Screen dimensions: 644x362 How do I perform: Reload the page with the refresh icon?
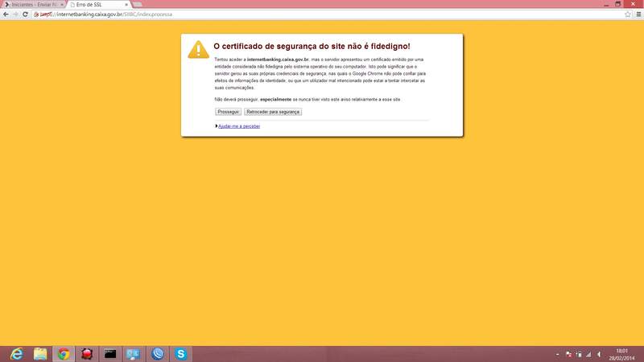(25, 14)
